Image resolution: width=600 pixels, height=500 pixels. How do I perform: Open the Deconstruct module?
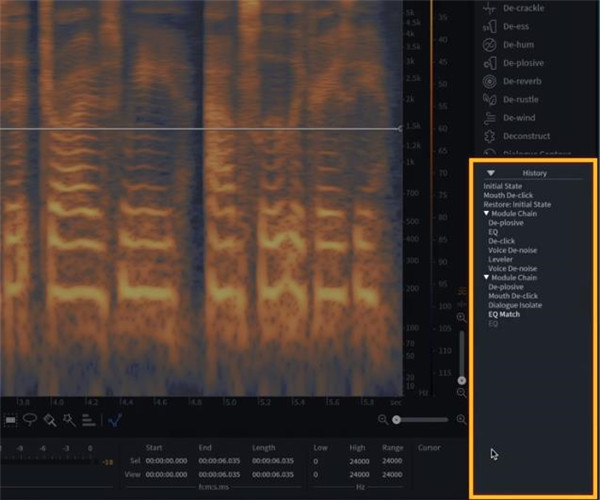[x=525, y=135]
